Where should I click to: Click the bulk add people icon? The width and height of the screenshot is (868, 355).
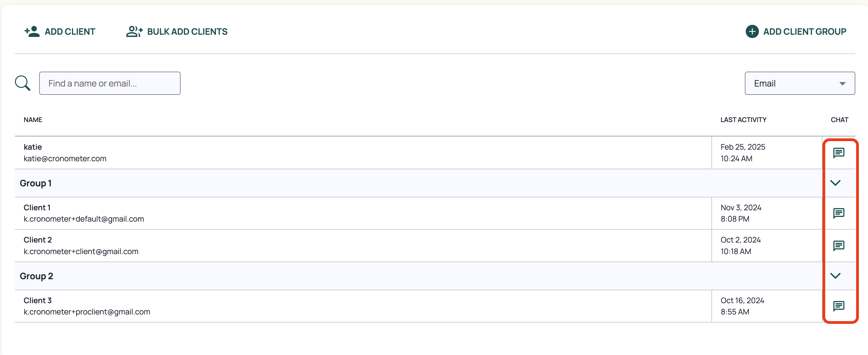click(x=134, y=31)
